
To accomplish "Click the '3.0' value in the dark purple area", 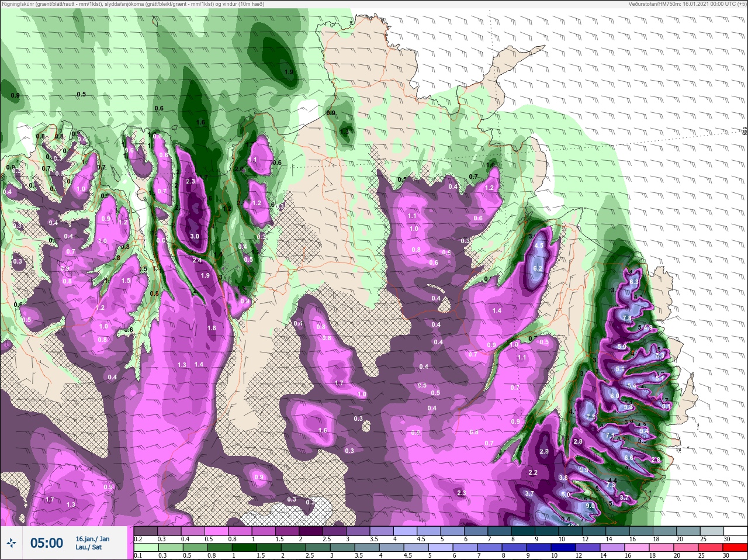I will tap(195, 236).
